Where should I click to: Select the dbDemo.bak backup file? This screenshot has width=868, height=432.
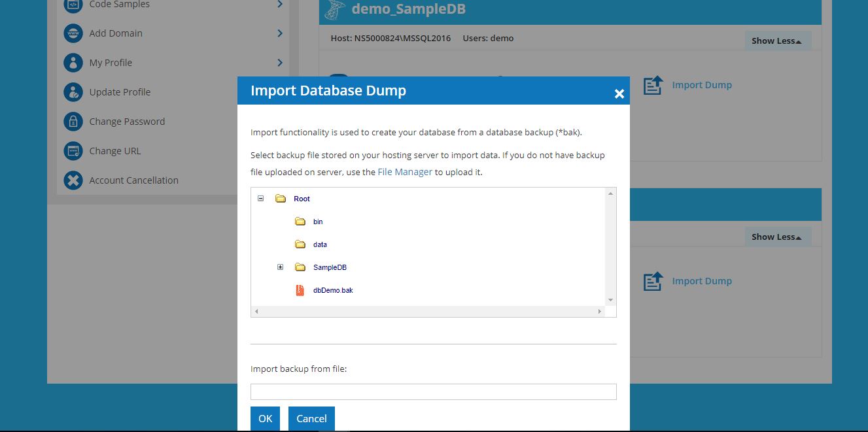click(333, 290)
